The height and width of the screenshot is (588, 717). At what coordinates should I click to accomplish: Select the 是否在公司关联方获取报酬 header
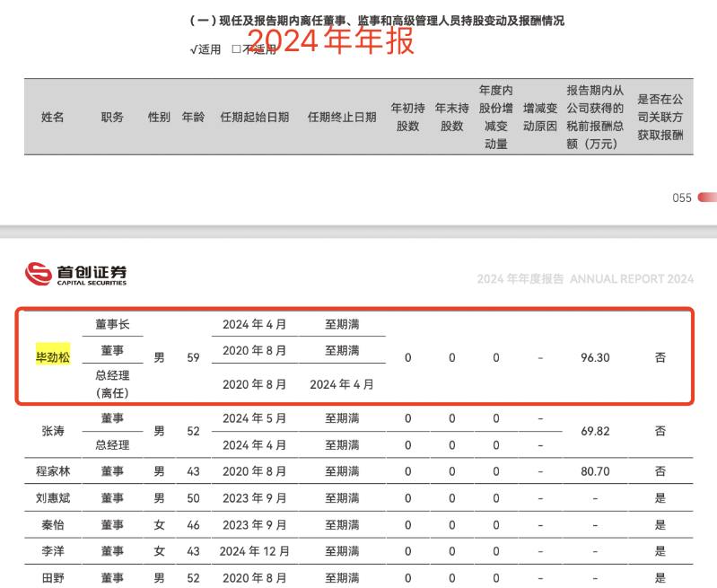[660, 118]
